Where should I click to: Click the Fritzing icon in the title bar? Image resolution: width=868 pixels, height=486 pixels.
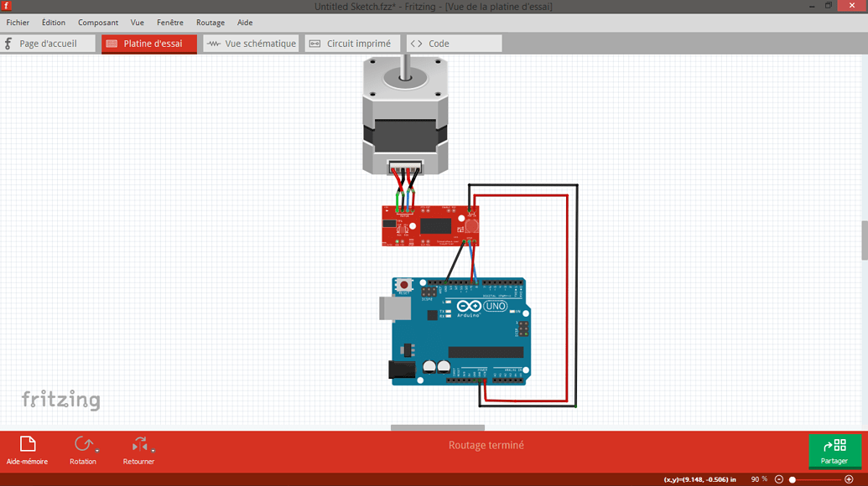pos(8,5)
